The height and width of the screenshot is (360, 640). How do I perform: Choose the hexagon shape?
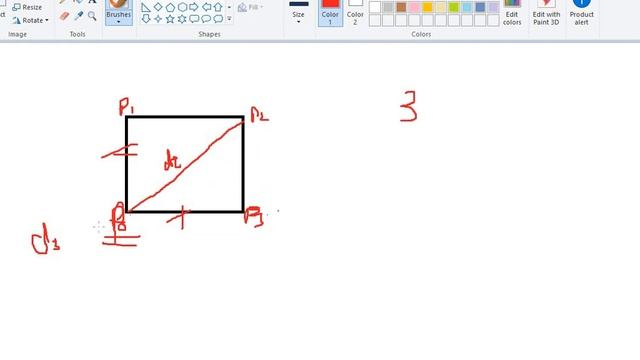(x=182, y=7)
